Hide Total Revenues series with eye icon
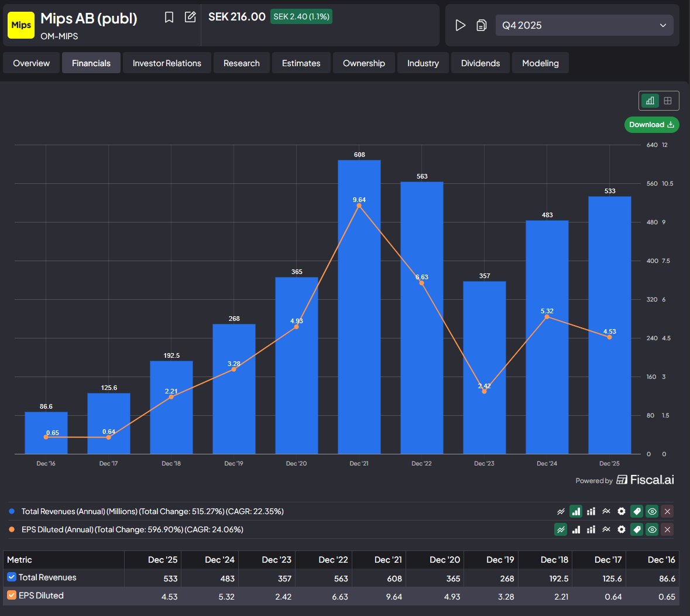The image size is (690, 616). 652,511
